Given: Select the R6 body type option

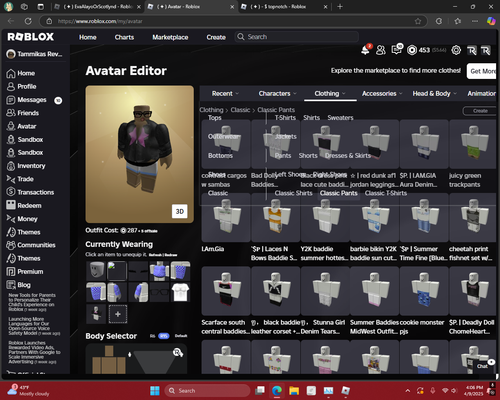Looking at the screenshot, I should [153, 336].
